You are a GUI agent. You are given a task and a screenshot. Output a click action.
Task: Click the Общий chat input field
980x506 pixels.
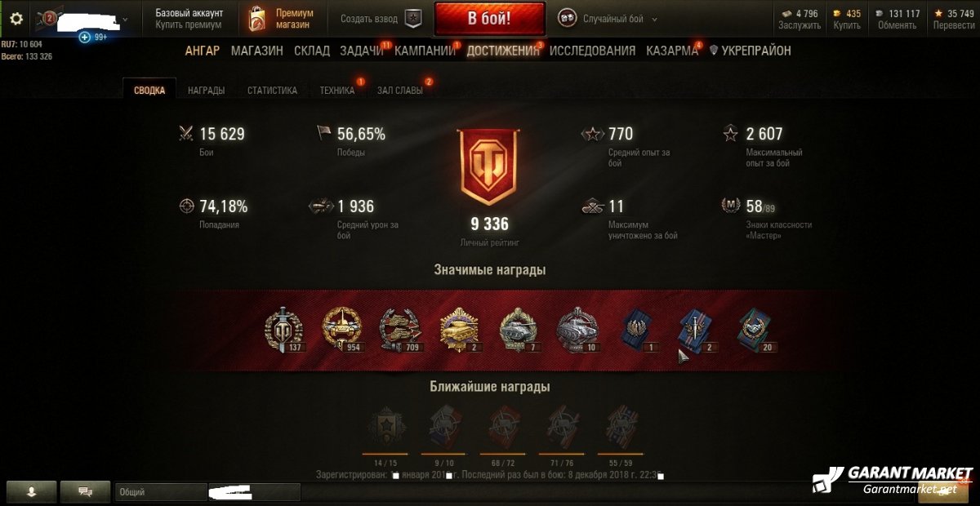point(161,492)
